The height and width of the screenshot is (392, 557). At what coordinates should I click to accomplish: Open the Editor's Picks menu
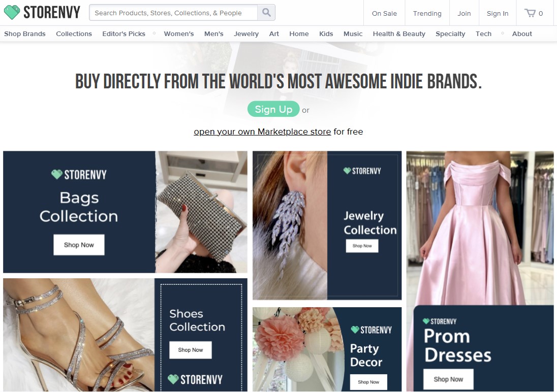(123, 34)
